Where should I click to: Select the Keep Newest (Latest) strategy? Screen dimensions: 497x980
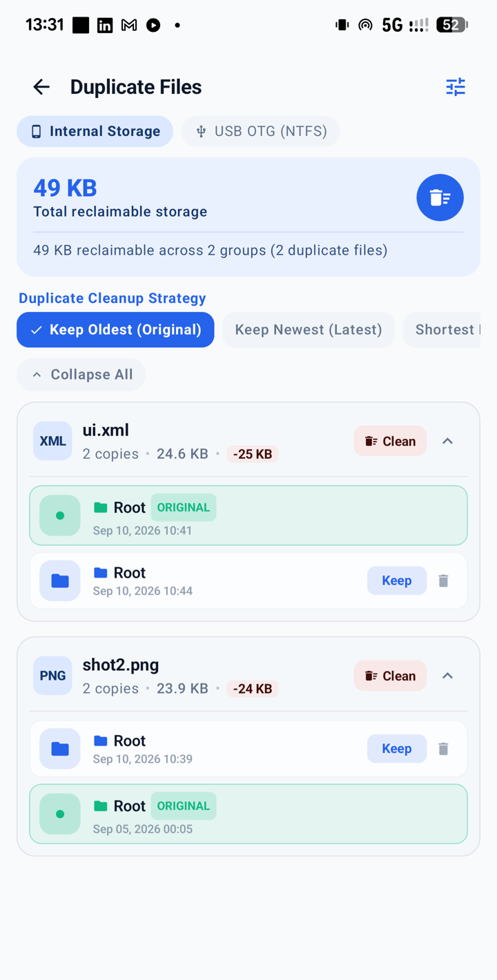click(309, 330)
